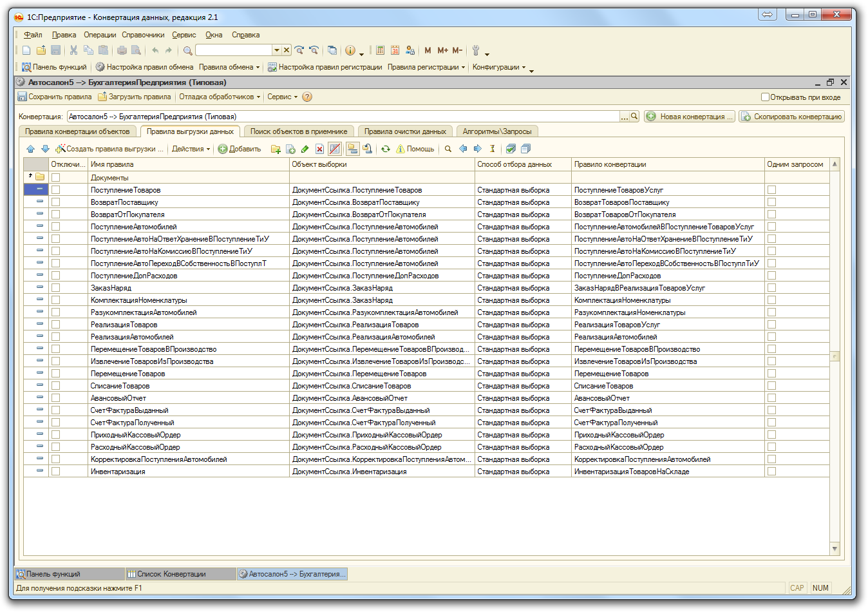Open Сервис dropdown in rules window toolbar
This screenshot has width=868, height=612.
pos(283,97)
